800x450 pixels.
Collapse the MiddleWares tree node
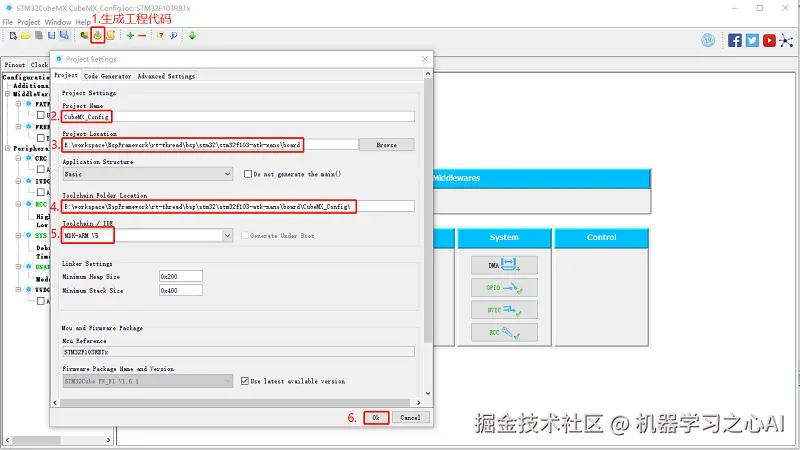(x=8, y=94)
